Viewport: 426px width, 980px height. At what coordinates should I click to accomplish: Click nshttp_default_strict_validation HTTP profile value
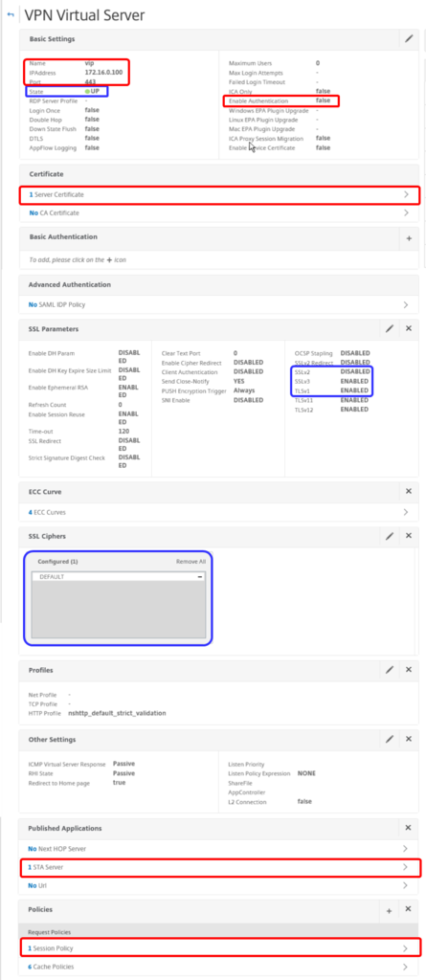pyautogui.click(x=117, y=712)
